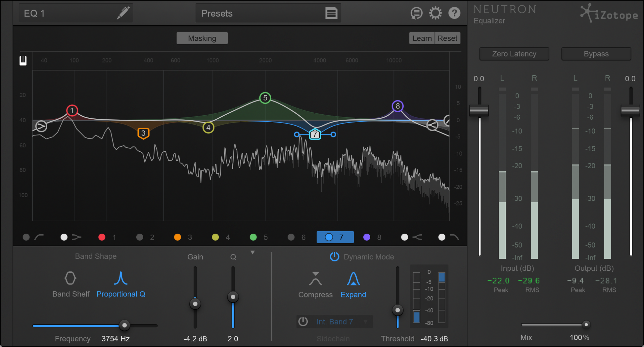Click the history list icon beside the gear
This screenshot has height=347, width=644.
416,13
